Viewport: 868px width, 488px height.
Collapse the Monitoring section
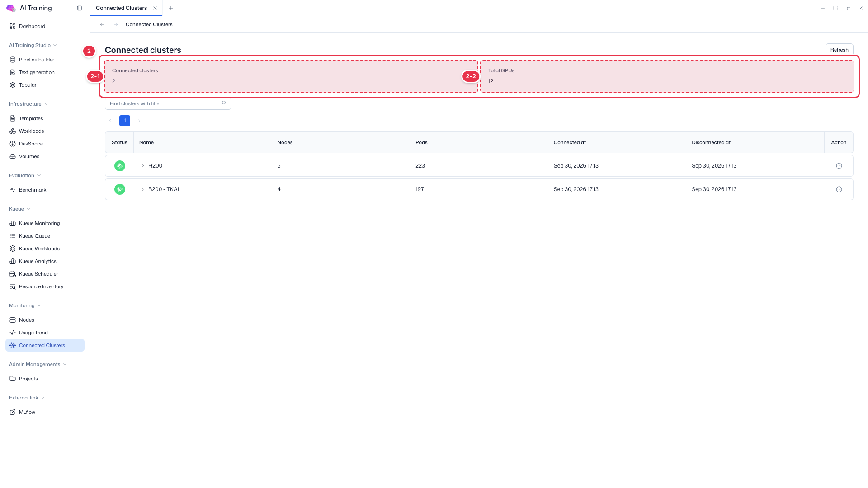point(25,305)
